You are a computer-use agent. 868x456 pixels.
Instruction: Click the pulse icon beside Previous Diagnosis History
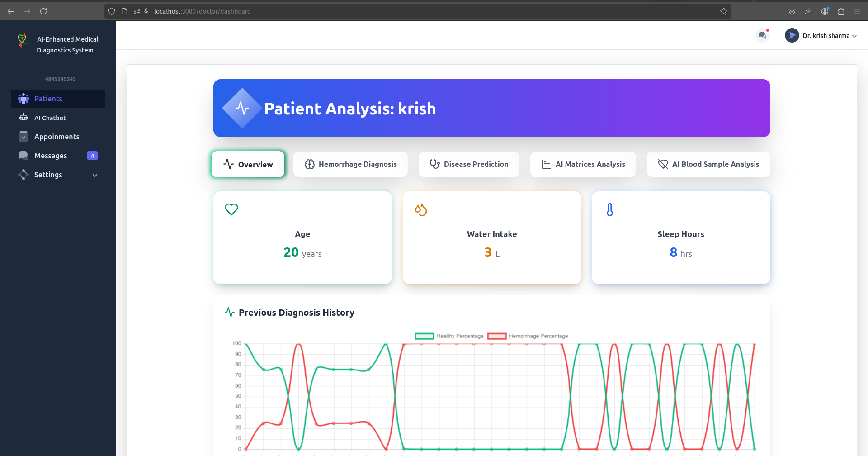coord(230,312)
